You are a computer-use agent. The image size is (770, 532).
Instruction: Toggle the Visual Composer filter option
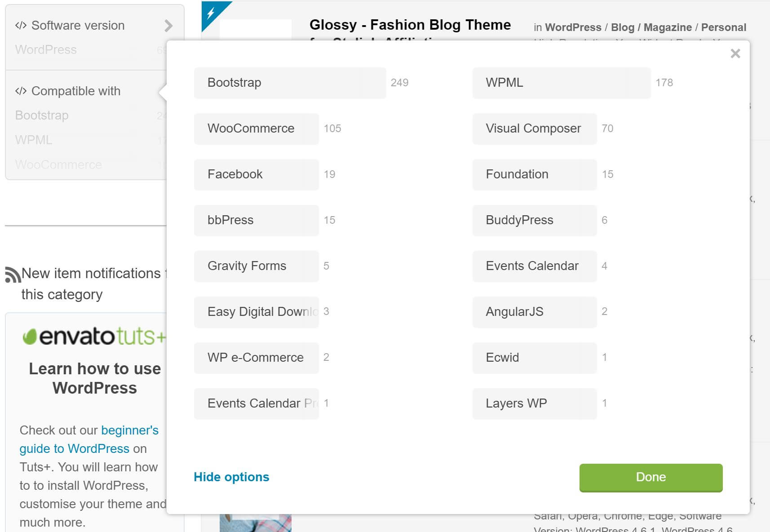click(x=534, y=129)
